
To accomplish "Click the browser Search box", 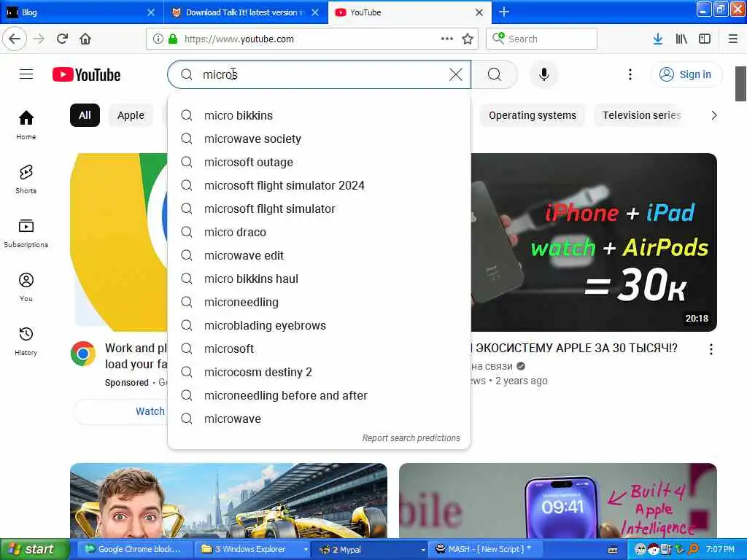I will click(x=542, y=39).
